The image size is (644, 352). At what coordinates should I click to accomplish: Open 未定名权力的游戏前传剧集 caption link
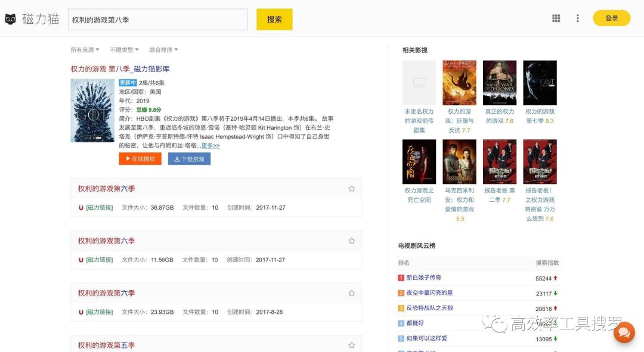(x=419, y=121)
